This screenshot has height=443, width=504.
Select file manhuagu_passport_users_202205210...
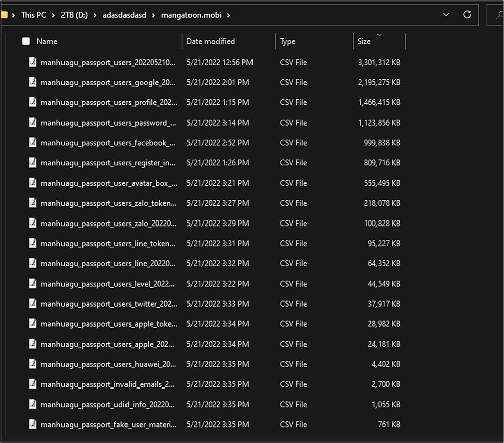pyautogui.click(x=108, y=62)
